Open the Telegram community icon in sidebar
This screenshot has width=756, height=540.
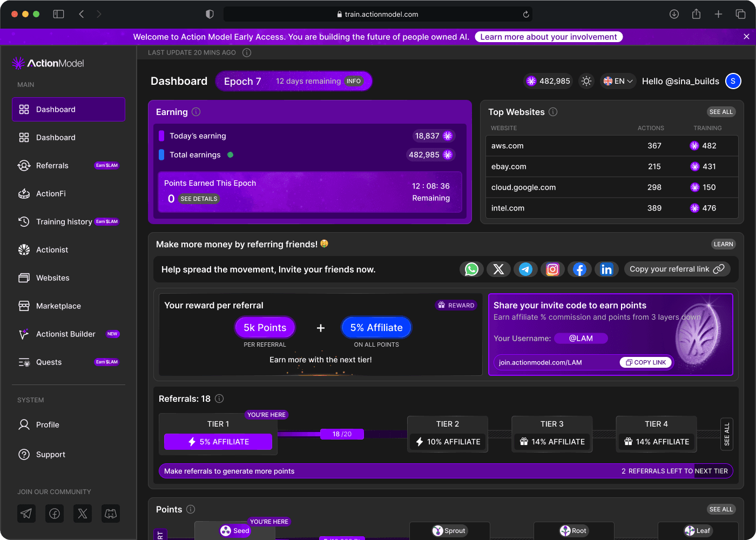26,514
